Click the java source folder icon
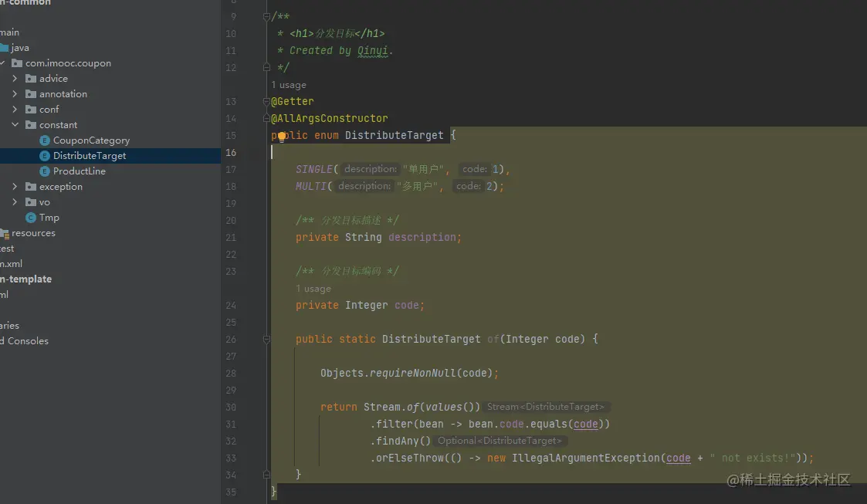 4,48
